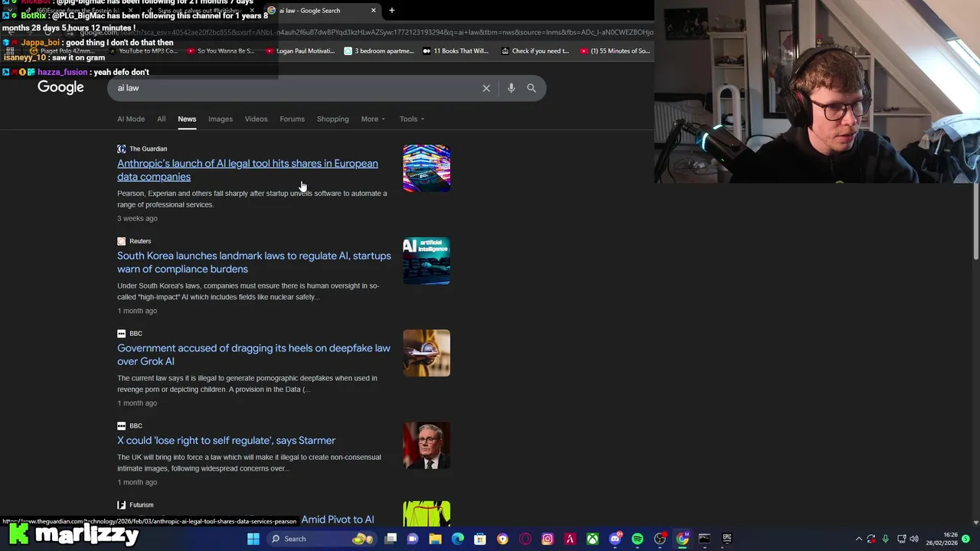Click Guardian article thumbnail image

[426, 168]
